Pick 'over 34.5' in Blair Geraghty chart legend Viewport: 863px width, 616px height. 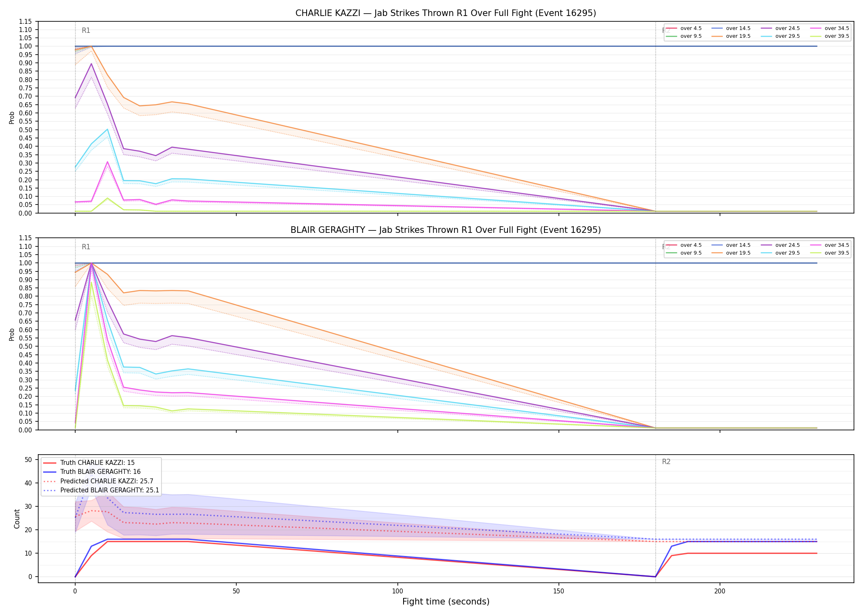point(830,245)
